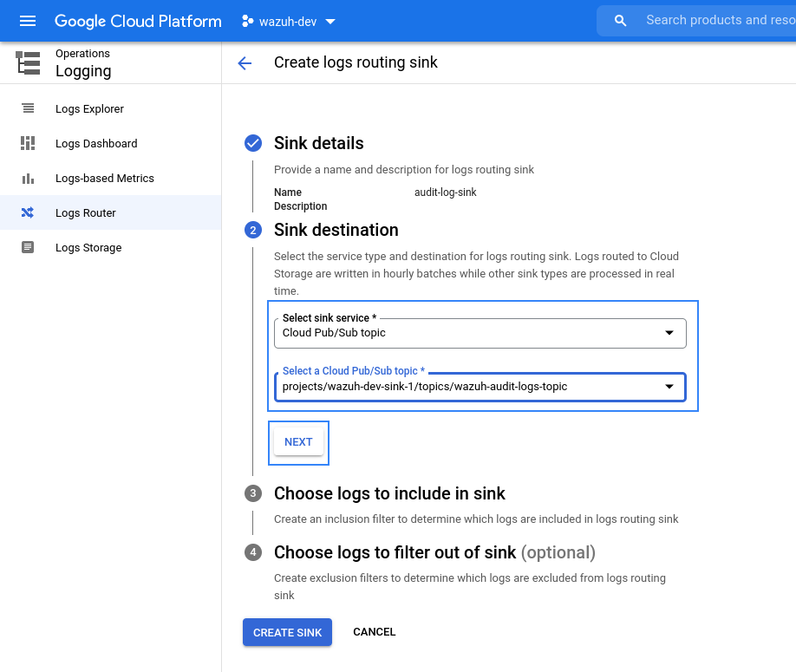Open Logs Explorer in sidebar
796x672 pixels.
111,108
